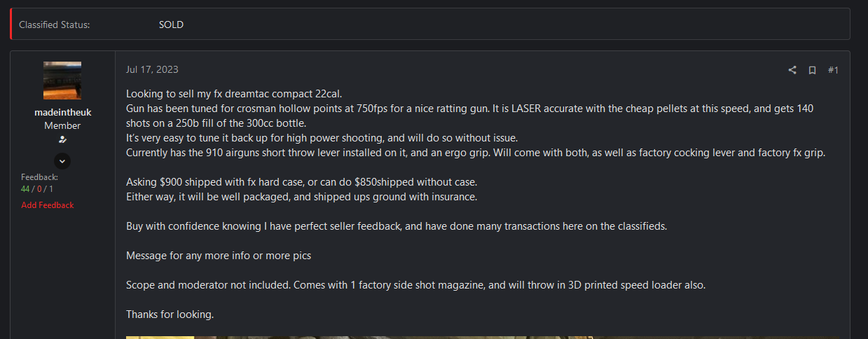The width and height of the screenshot is (868, 339).
Task: View the 44 positive feedback count
Action: (x=25, y=189)
